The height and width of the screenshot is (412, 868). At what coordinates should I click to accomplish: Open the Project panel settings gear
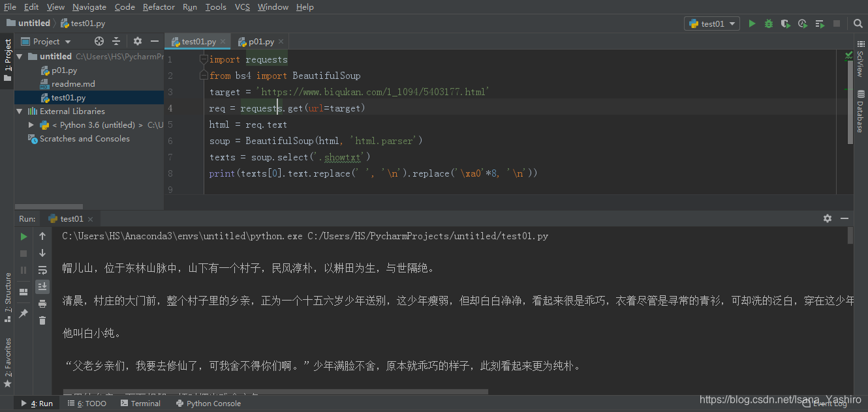click(137, 41)
